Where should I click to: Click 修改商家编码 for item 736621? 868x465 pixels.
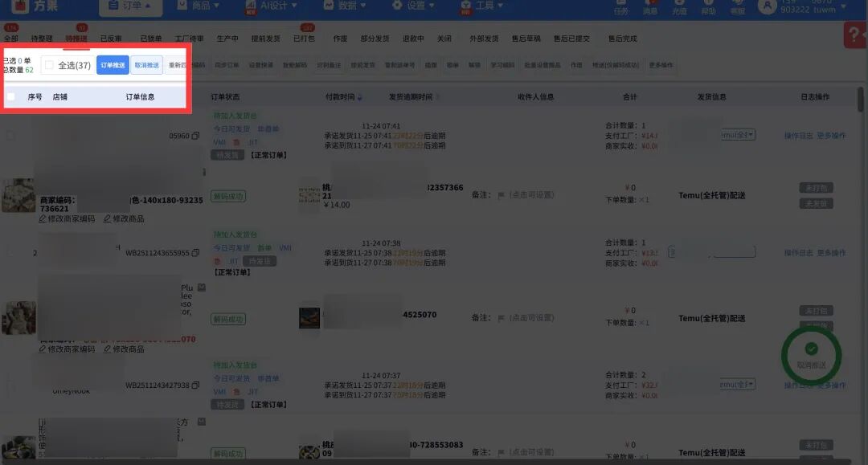67,219
